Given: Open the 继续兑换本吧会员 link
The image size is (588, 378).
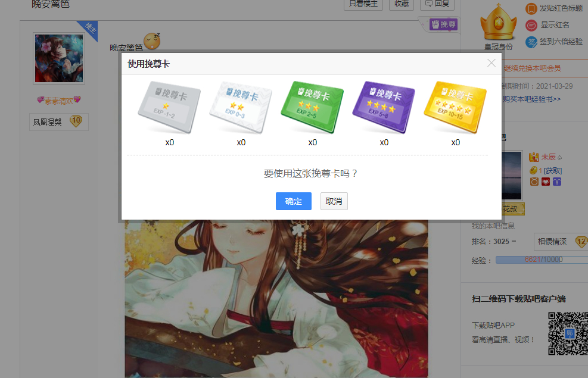Looking at the screenshot, I should click(x=533, y=68).
